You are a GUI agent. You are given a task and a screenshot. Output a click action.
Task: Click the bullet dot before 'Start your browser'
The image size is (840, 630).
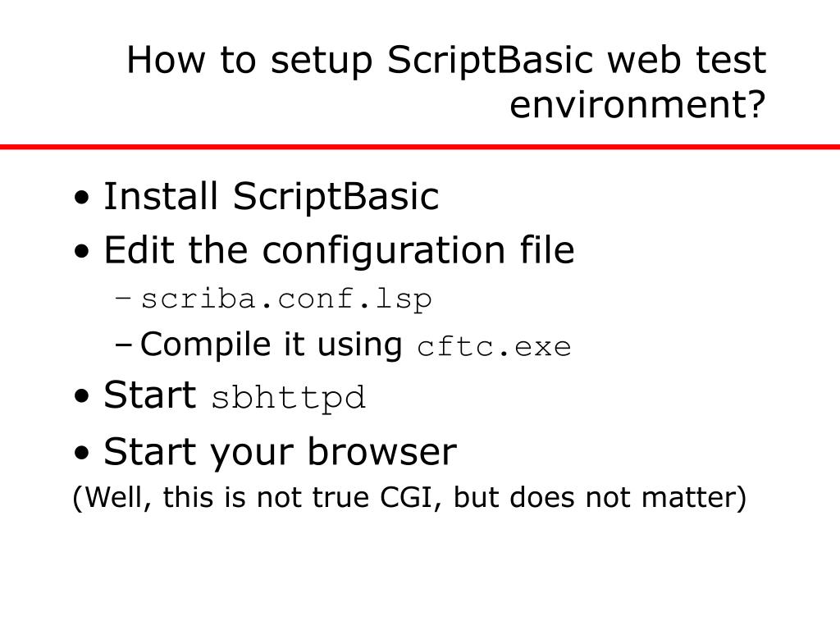(x=82, y=453)
